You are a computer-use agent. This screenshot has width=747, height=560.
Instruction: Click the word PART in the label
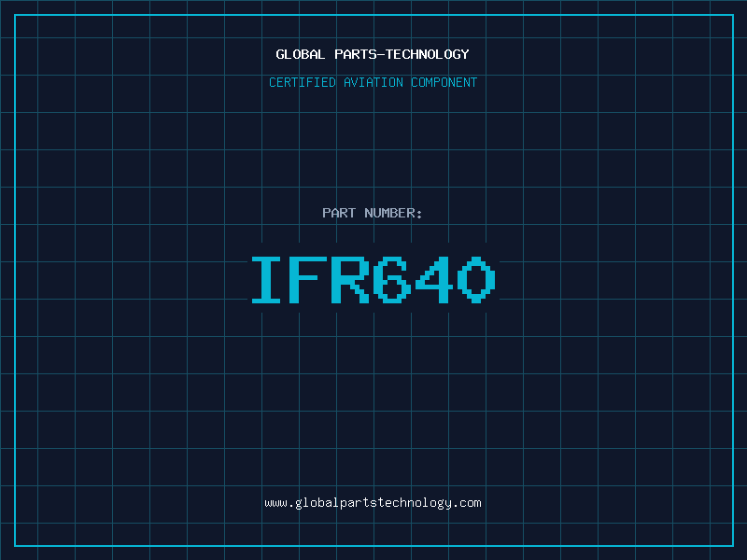337,214
